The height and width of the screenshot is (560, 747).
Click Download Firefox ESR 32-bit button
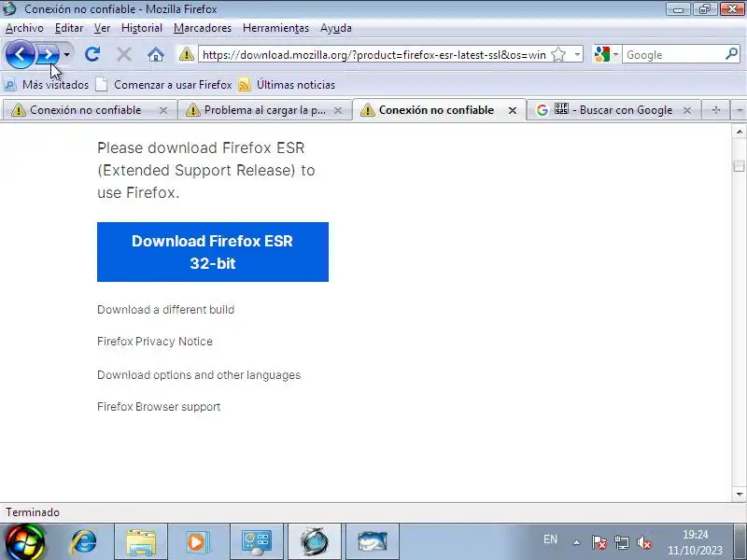[x=213, y=252]
